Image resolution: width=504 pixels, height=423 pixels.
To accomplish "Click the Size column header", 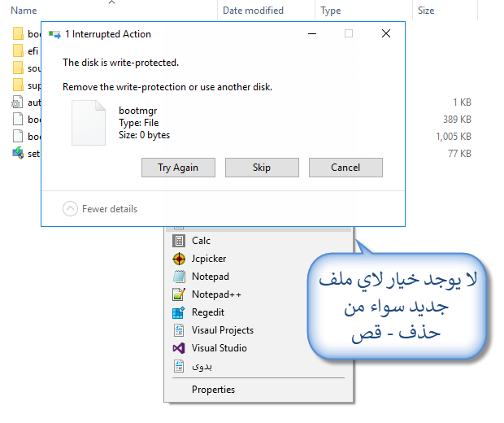I will point(426,11).
